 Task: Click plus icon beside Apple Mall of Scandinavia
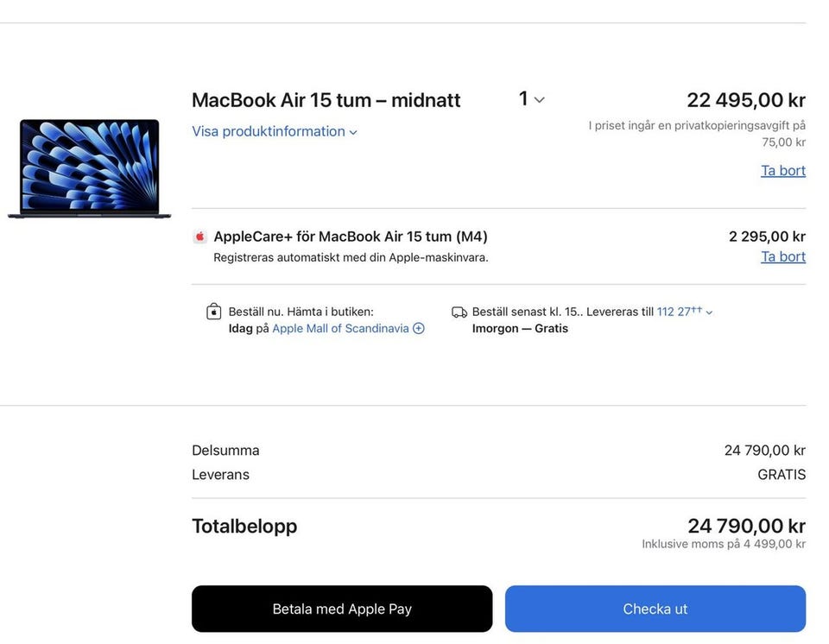click(419, 329)
